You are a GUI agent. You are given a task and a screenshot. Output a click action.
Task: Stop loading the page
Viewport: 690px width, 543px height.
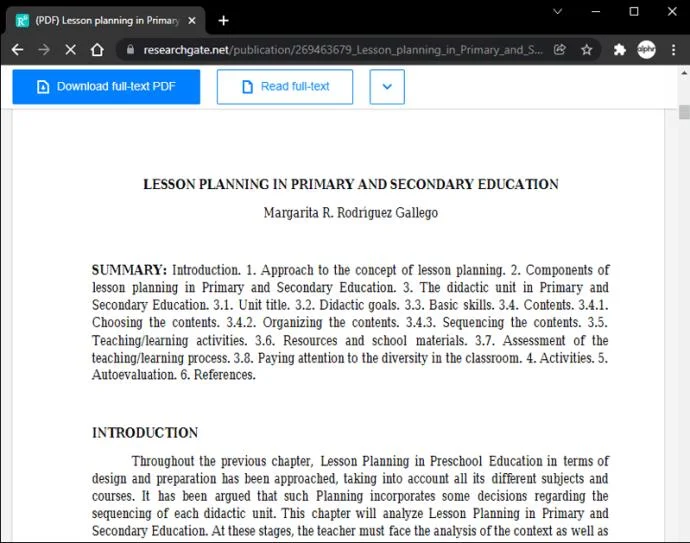click(70, 50)
